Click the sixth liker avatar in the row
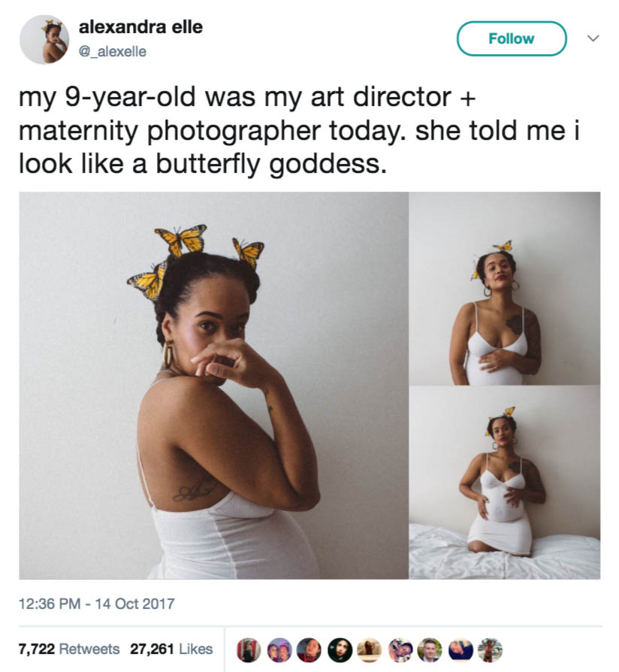Viewport: 619px width, 672px height. (x=400, y=649)
